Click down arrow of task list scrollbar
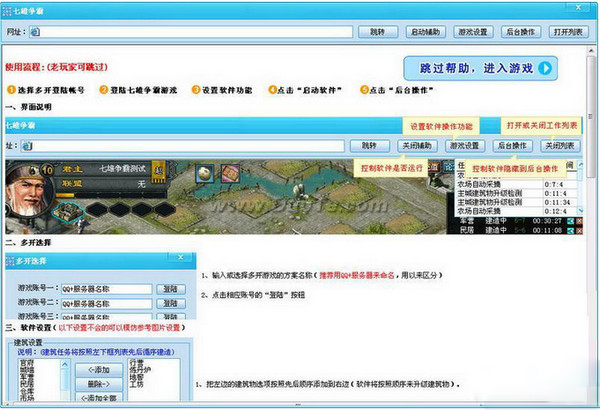The width and height of the screenshot is (600, 410). (x=580, y=211)
